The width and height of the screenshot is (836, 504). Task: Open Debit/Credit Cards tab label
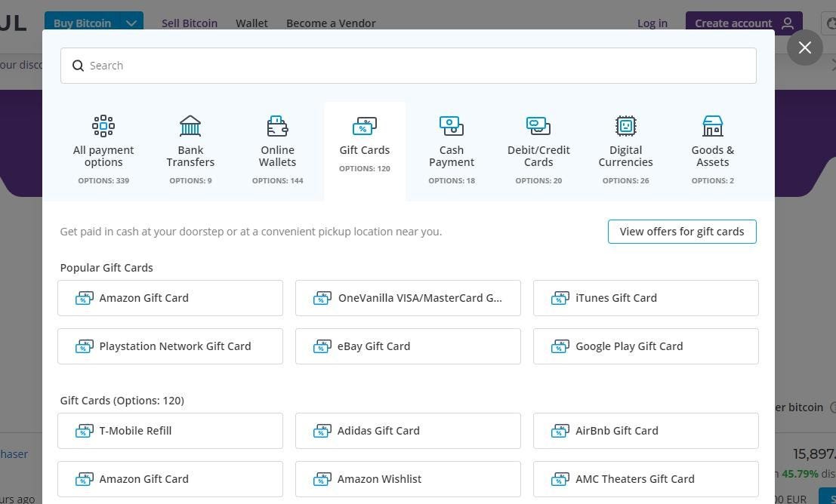point(538,156)
